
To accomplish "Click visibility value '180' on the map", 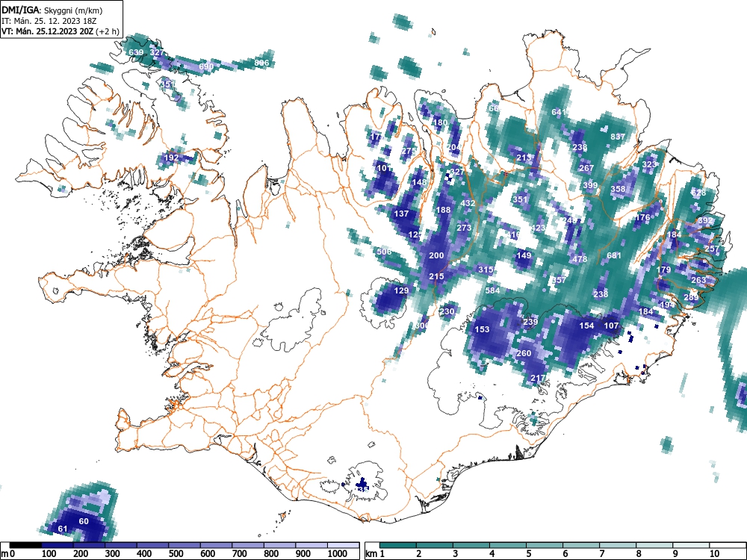I will click(440, 122).
